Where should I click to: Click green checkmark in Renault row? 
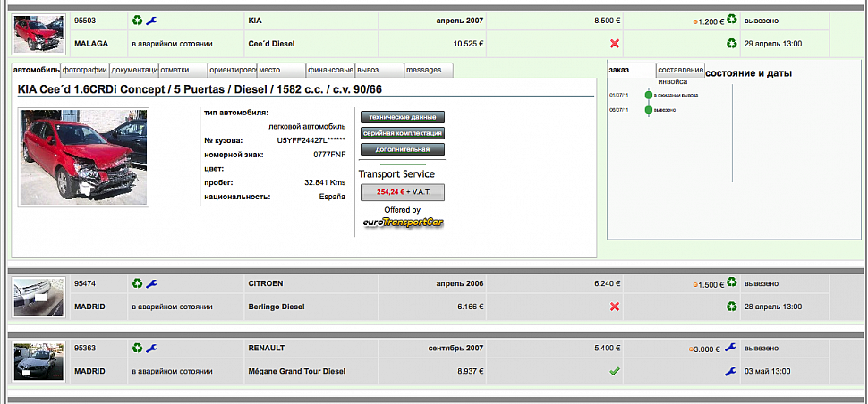click(x=614, y=372)
